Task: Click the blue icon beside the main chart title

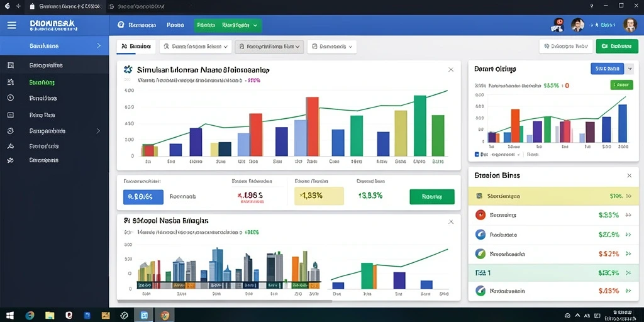Action: coord(128,69)
